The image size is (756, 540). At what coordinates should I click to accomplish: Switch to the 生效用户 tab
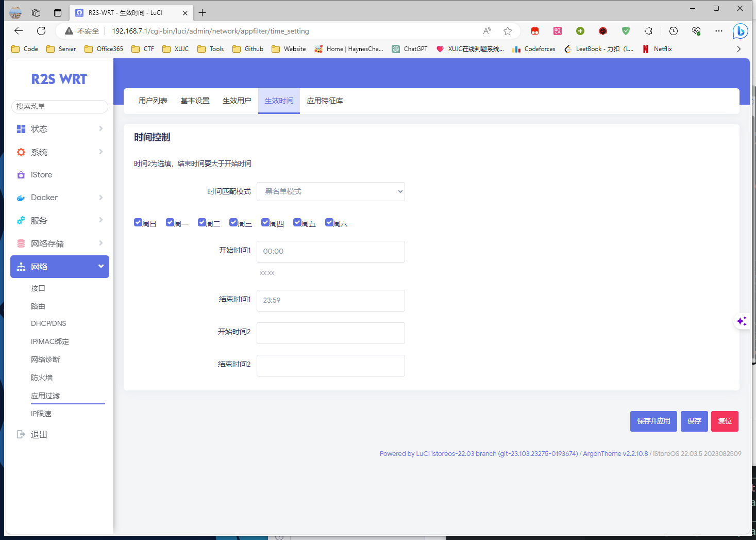pyautogui.click(x=237, y=101)
